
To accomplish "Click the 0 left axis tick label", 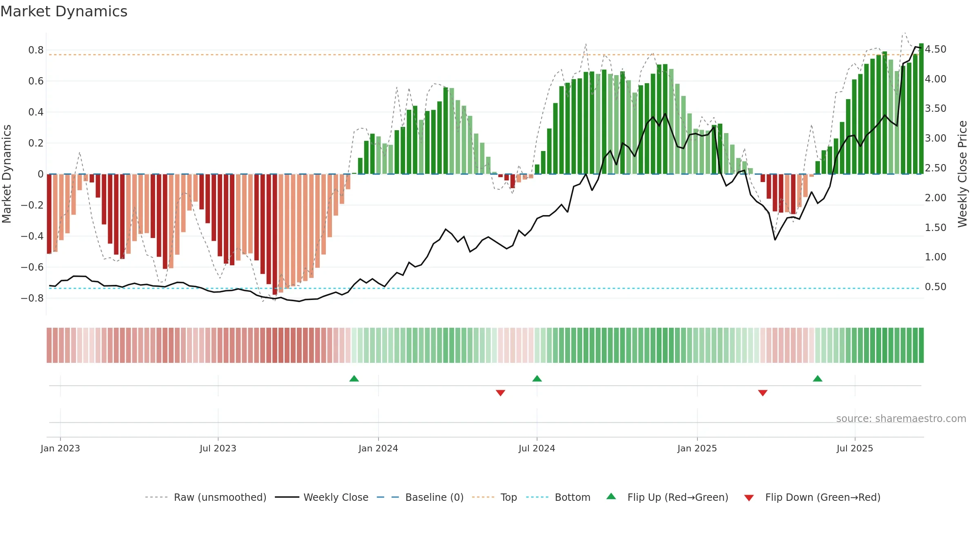I will (40, 174).
